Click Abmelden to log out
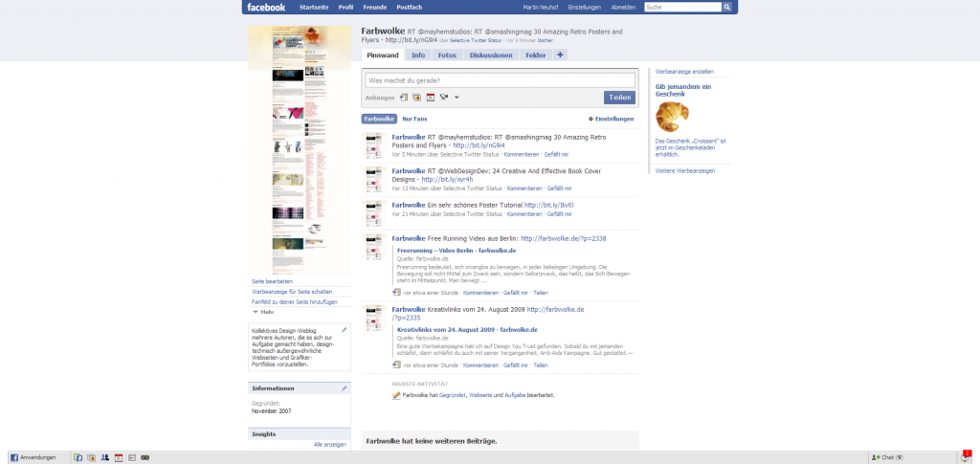The width and height of the screenshot is (980, 464). pos(623,8)
